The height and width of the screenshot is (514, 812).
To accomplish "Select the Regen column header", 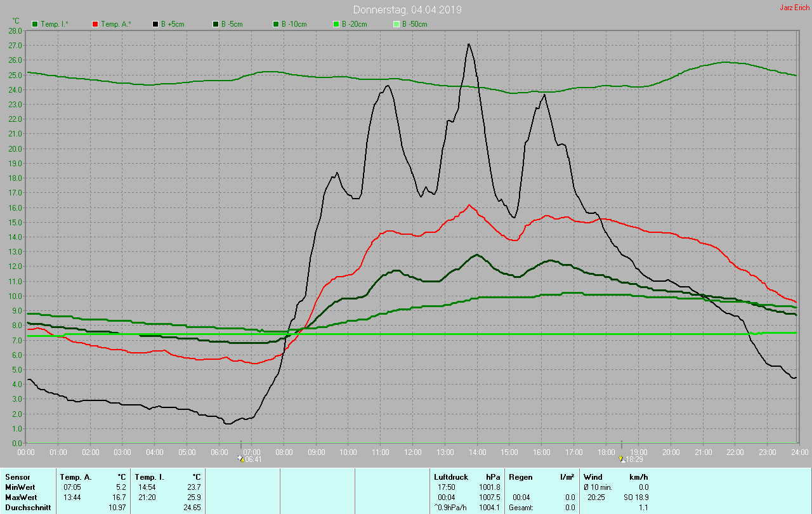I will pyautogui.click(x=520, y=477).
